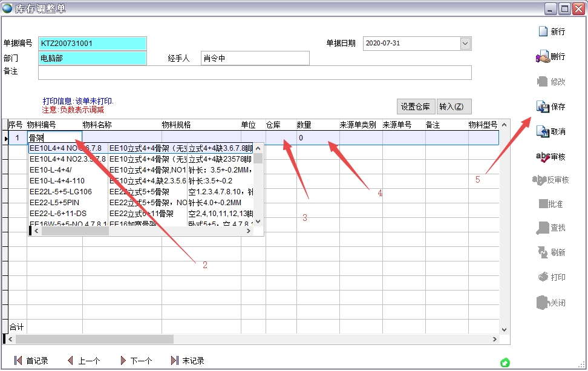Click 末记录 to jump to last record
Viewport: 588px width, 371px height.
[x=191, y=360]
